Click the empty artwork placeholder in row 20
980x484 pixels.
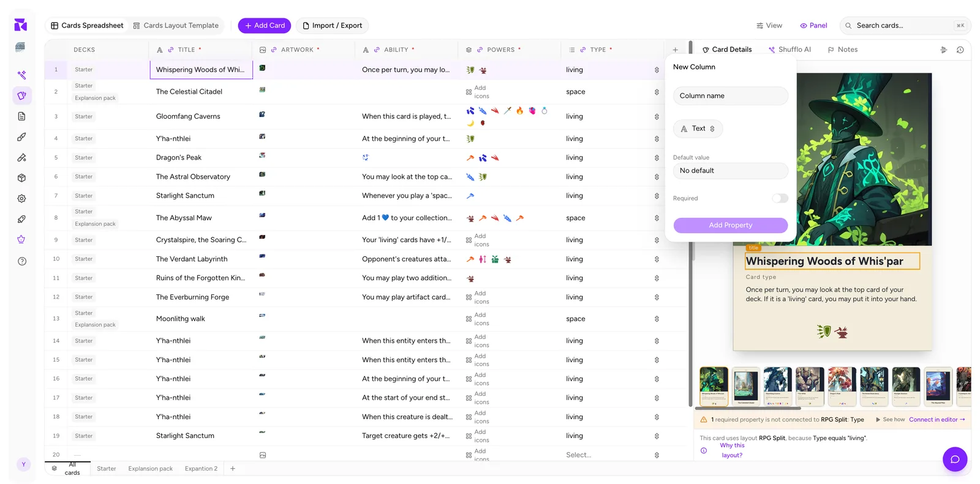pyautogui.click(x=263, y=455)
